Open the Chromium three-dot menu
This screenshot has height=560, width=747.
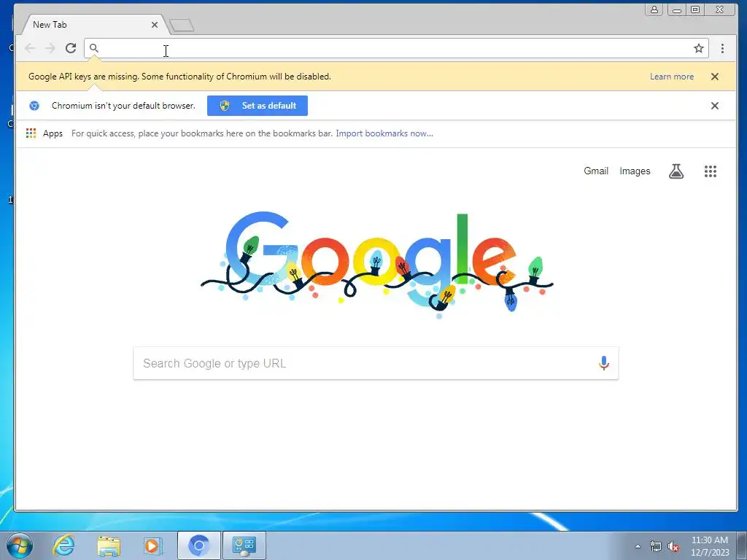pyautogui.click(x=722, y=48)
